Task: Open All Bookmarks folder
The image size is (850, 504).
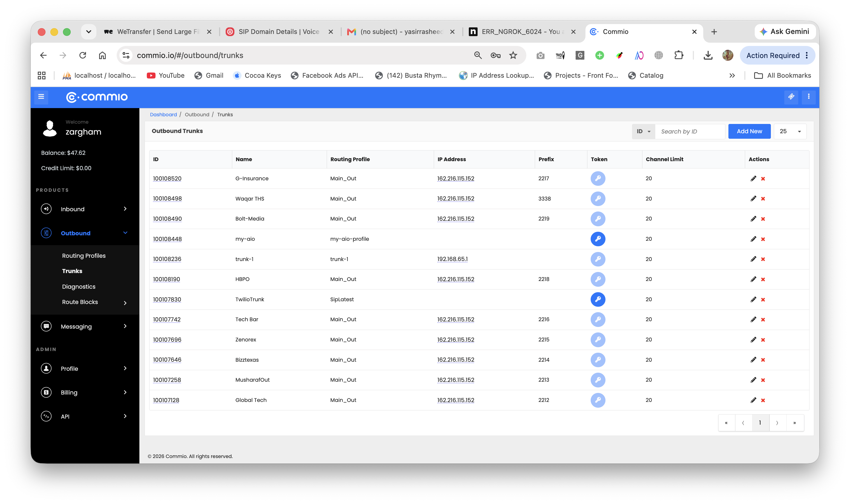Action: pos(782,76)
